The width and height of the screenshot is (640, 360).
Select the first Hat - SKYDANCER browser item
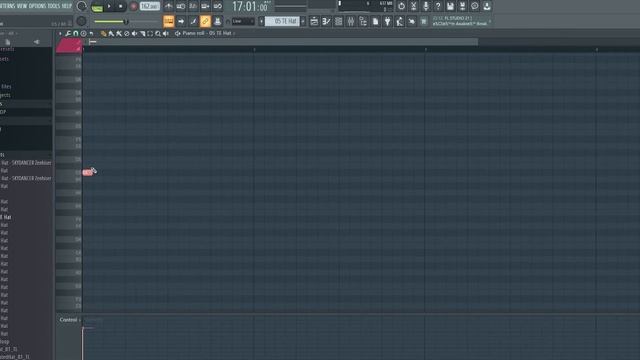(26, 163)
